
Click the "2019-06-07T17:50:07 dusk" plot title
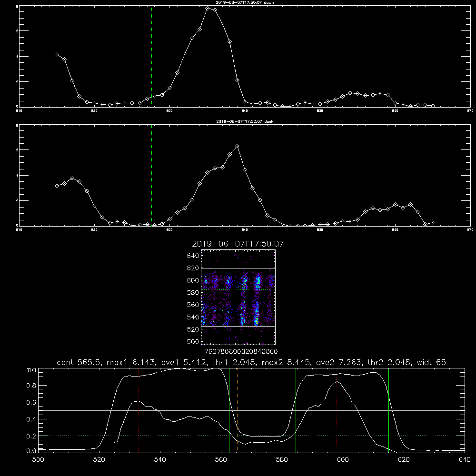[x=245, y=121]
